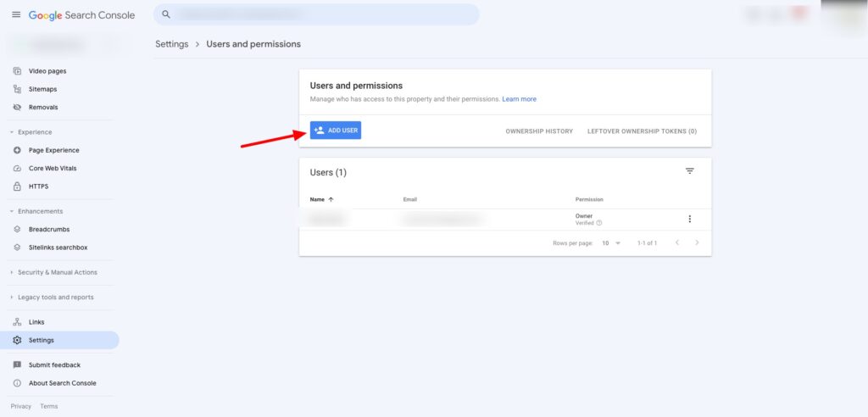Viewport: 868px width, 417px height.
Task: Open HTTPS report
Action: point(38,186)
